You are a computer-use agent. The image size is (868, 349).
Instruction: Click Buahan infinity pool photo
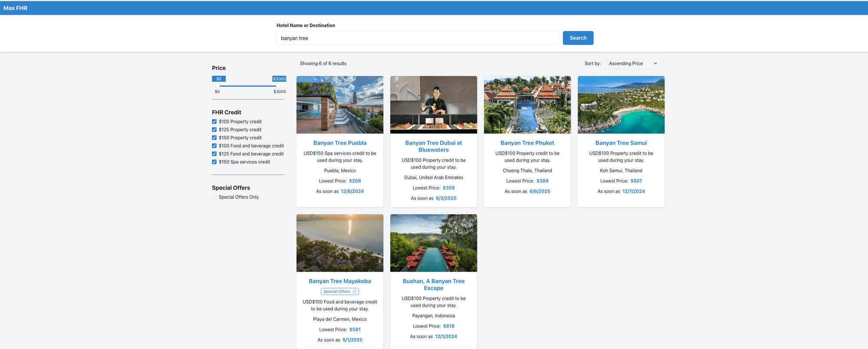[434, 243]
